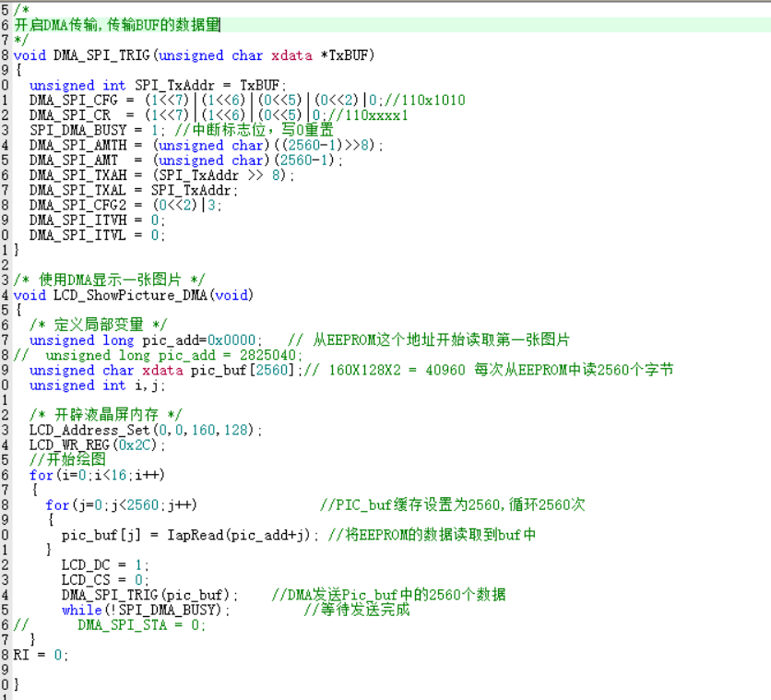The image size is (771, 700).
Task: Click the LCD_CS = 0 statement
Action: point(105,579)
